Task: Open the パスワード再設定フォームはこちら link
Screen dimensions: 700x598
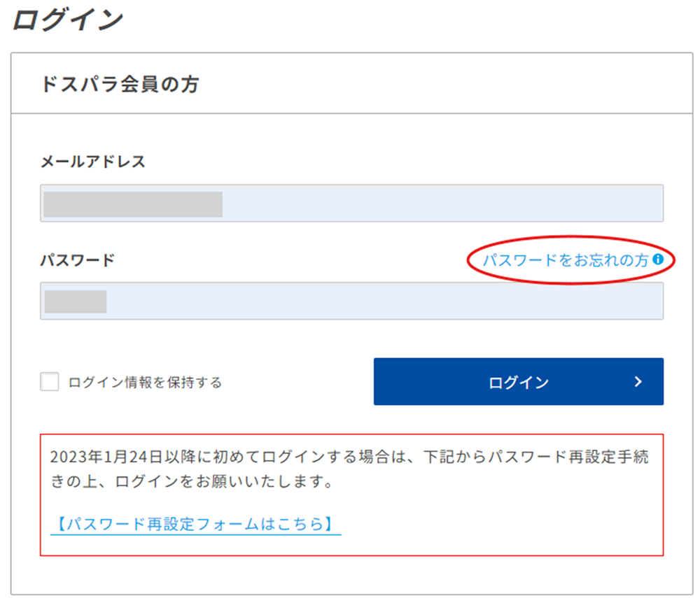Action: point(195,524)
